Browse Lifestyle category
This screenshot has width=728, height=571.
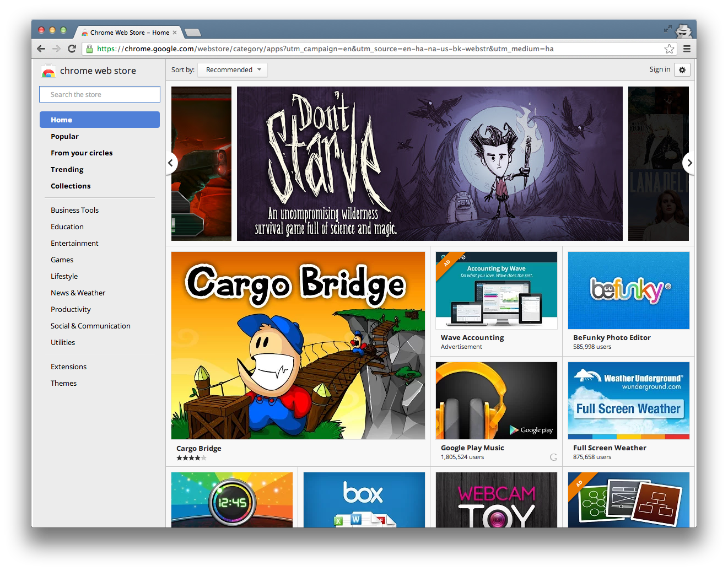64,276
